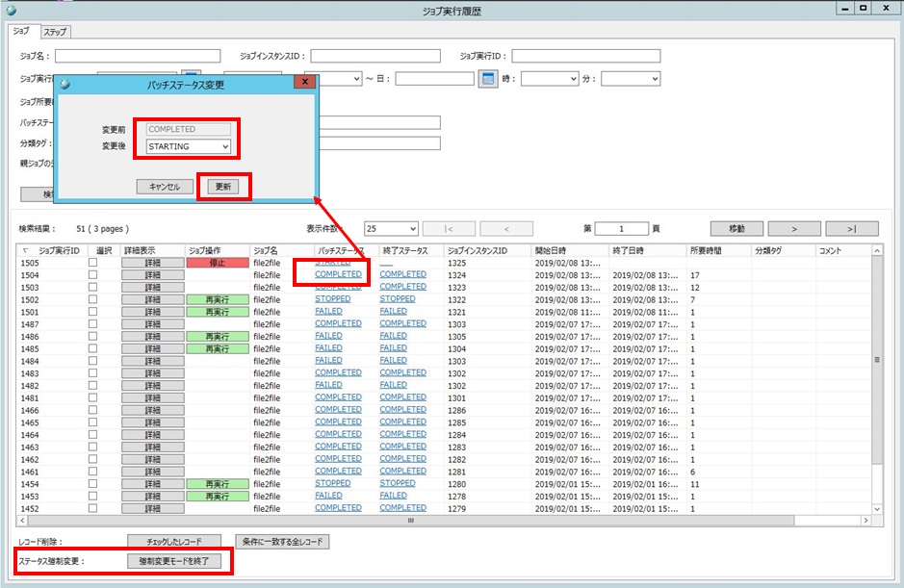This screenshot has width=904, height=588.
Task: Click the next page > button
Action: pos(793,229)
